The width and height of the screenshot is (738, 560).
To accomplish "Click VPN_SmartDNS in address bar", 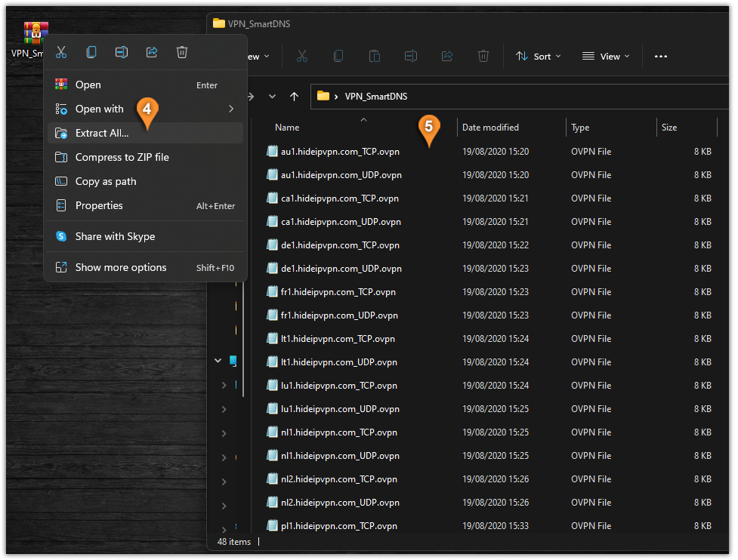I will pos(376,97).
